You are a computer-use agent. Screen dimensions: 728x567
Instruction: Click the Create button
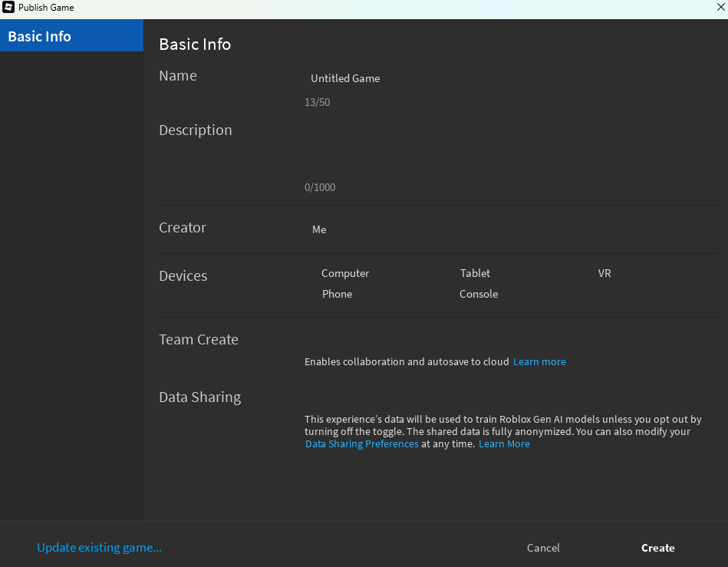point(658,548)
